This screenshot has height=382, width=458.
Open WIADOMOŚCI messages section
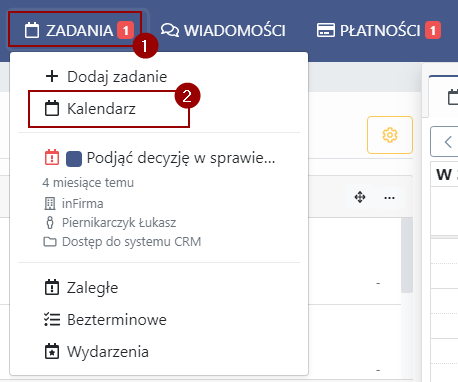223,30
